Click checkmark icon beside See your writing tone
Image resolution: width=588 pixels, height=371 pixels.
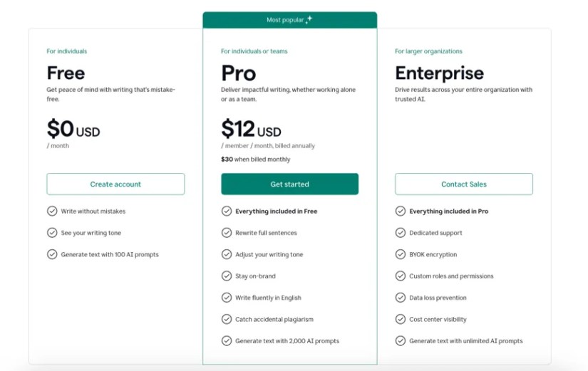pos(52,233)
